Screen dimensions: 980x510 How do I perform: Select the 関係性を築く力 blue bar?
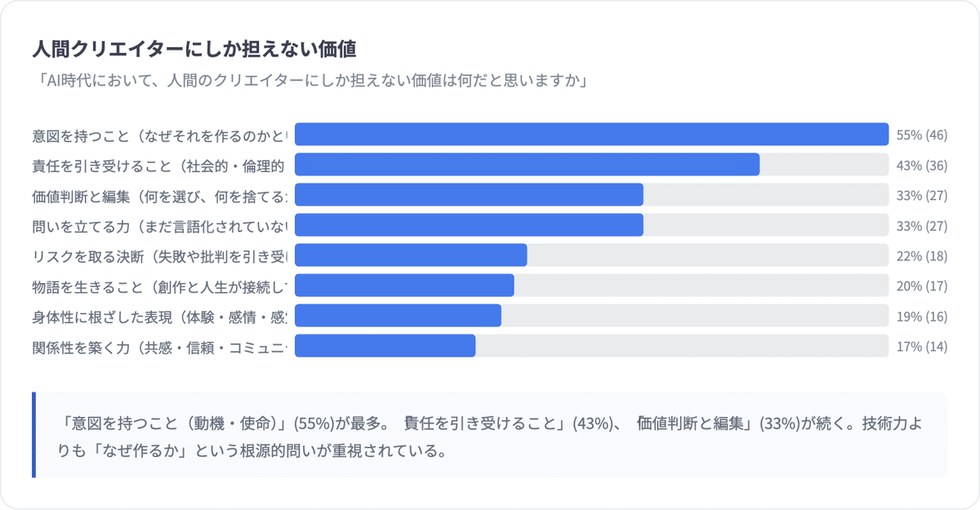(x=385, y=346)
